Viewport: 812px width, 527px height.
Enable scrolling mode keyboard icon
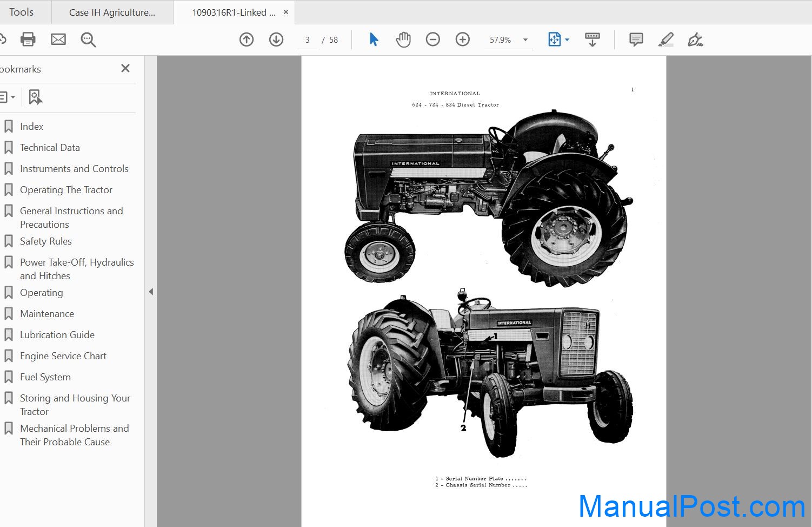(593, 39)
